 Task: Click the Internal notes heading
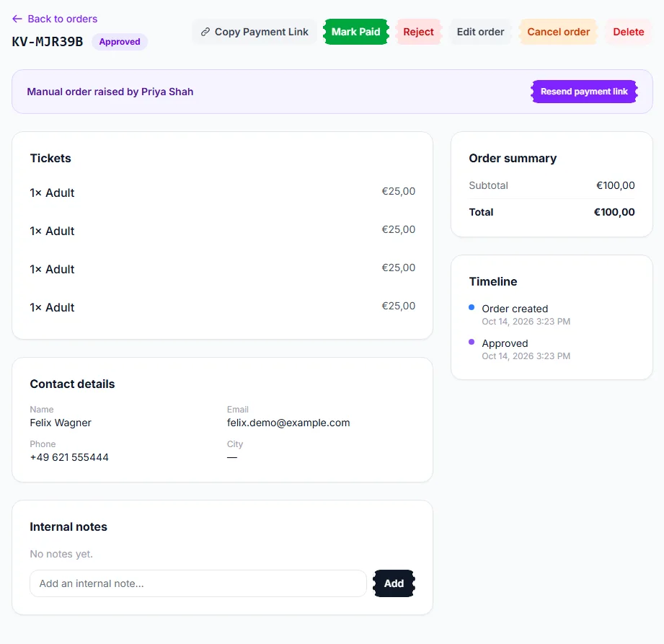[68, 526]
